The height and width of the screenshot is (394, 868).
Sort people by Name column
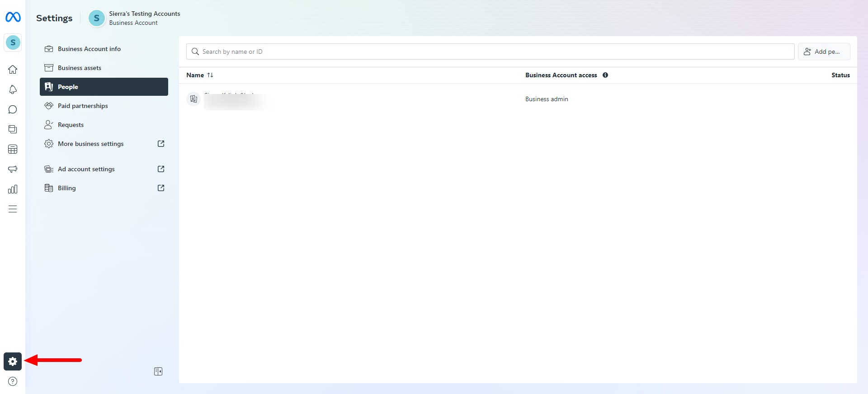tap(200, 75)
